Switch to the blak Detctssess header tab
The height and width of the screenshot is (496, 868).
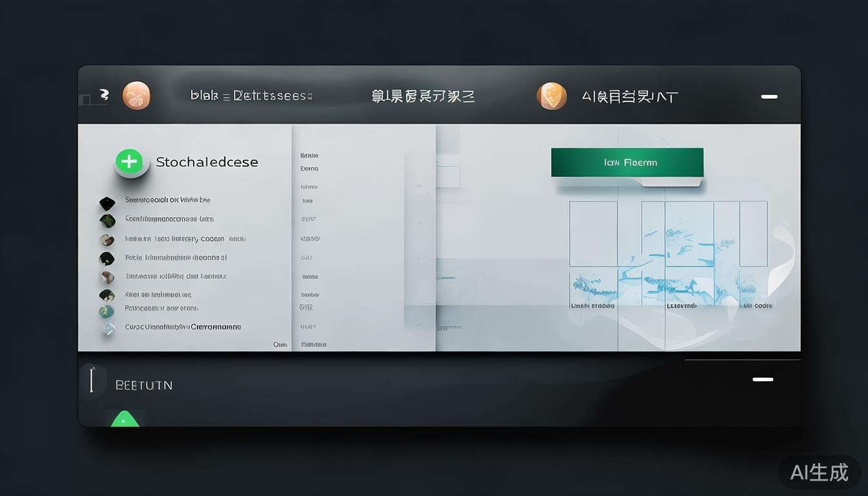coord(252,95)
